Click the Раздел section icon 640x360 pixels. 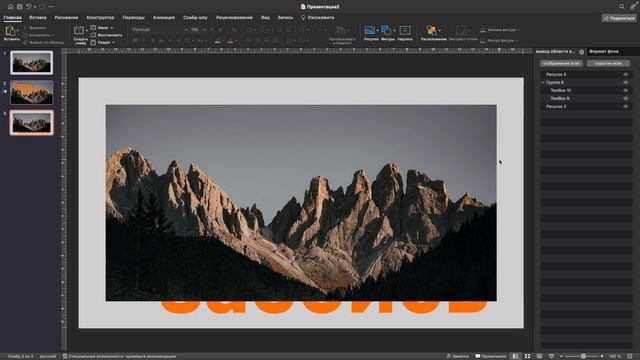click(x=93, y=42)
